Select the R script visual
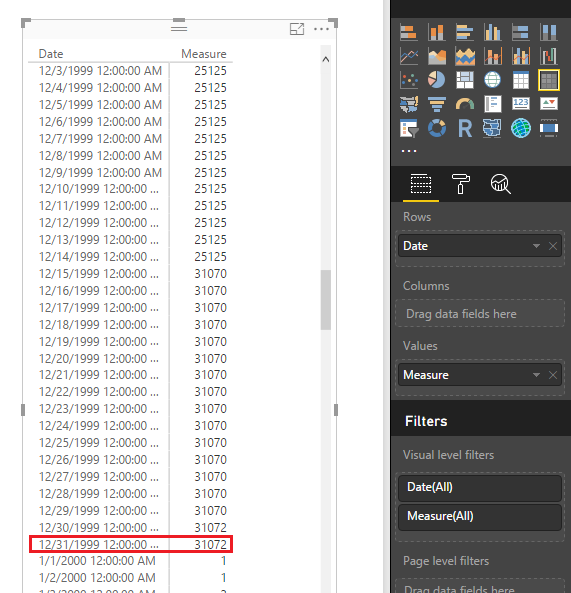This screenshot has width=571, height=593. click(x=464, y=128)
